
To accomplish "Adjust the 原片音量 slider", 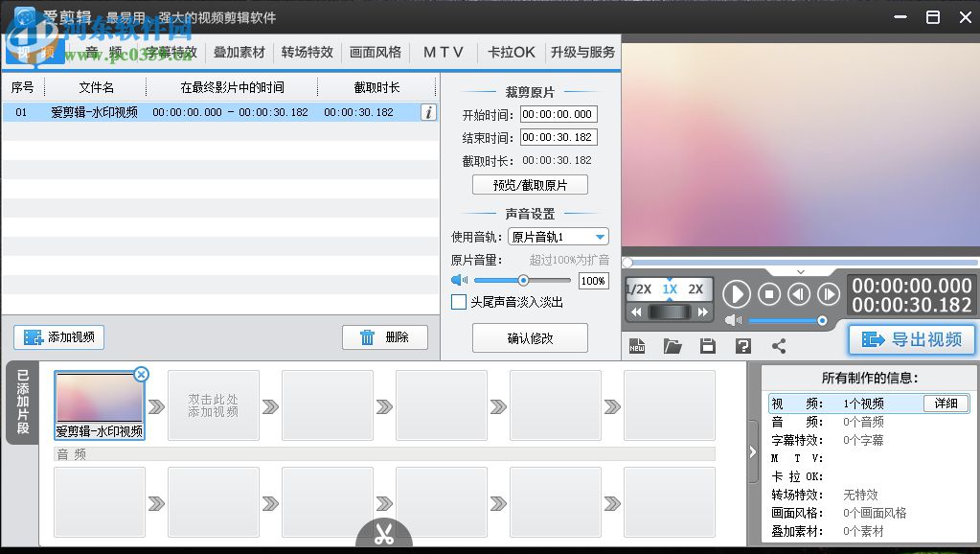I will tap(523, 281).
